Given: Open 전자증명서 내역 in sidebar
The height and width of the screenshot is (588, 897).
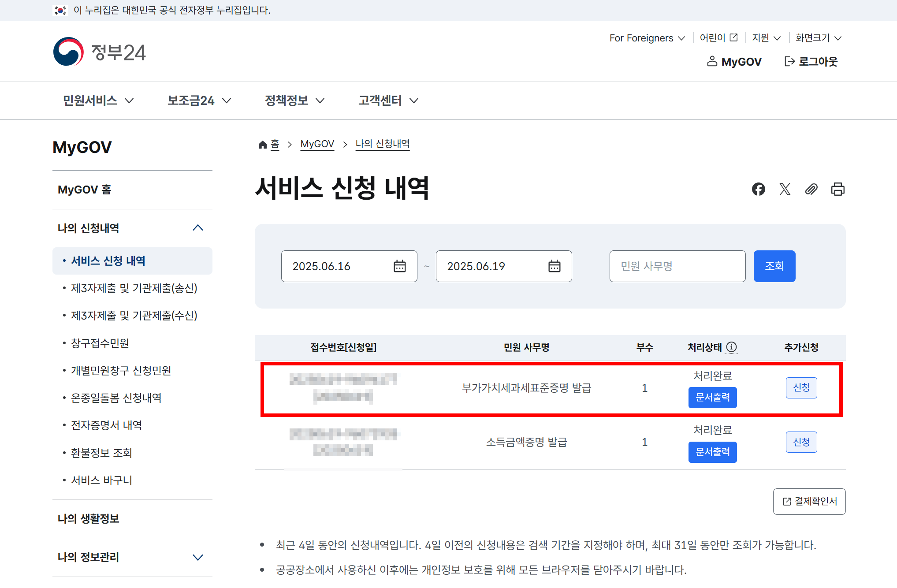Looking at the screenshot, I should (x=106, y=425).
